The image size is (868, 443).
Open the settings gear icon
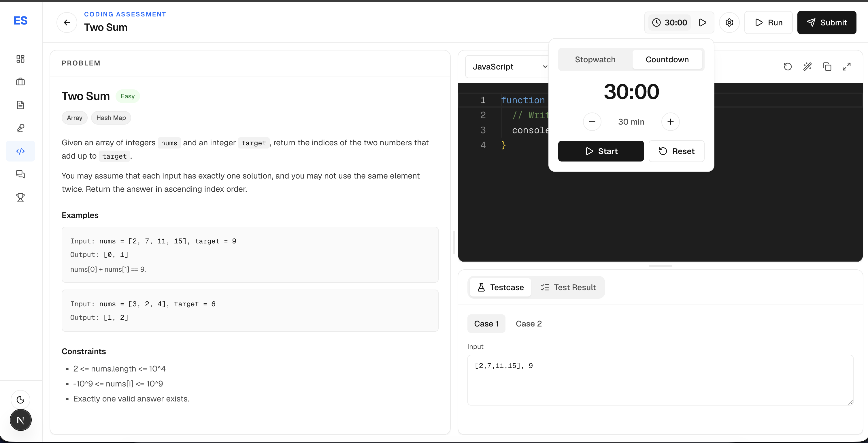[729, 22]
